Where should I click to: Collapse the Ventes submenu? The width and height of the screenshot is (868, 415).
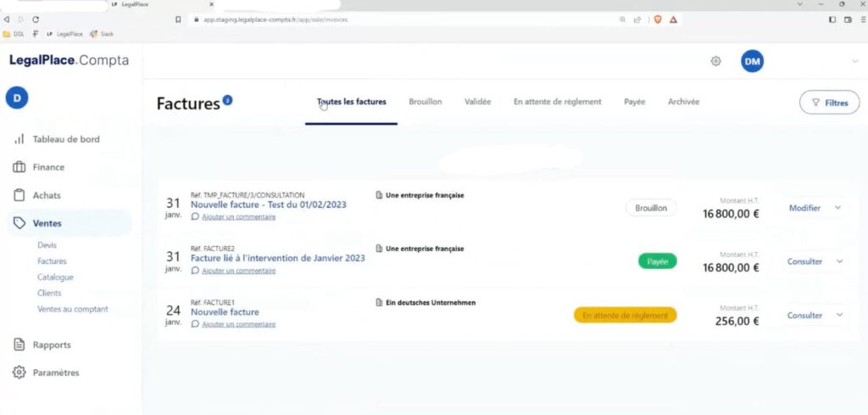click(x=70, y=223)
